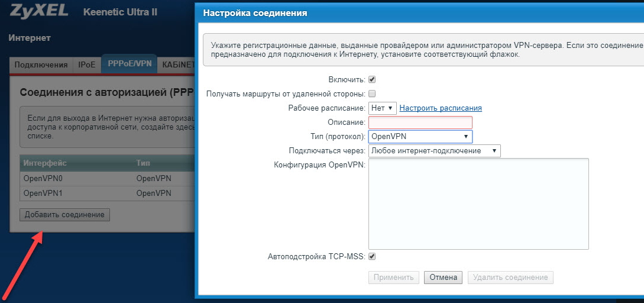Expand the Тип (протокол) dropdown

click(x=420, y=137)
